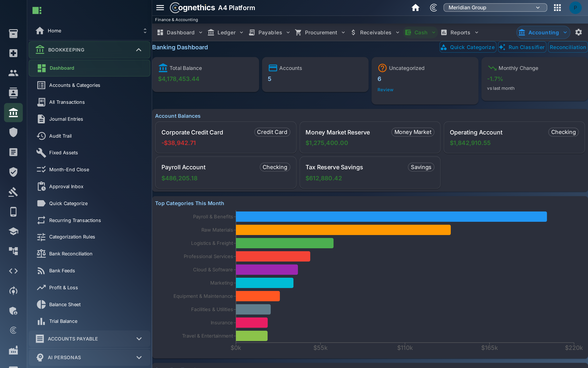588x368 pixels.
Task: Open the apps grid icon
Action: (x=557, y=8)
